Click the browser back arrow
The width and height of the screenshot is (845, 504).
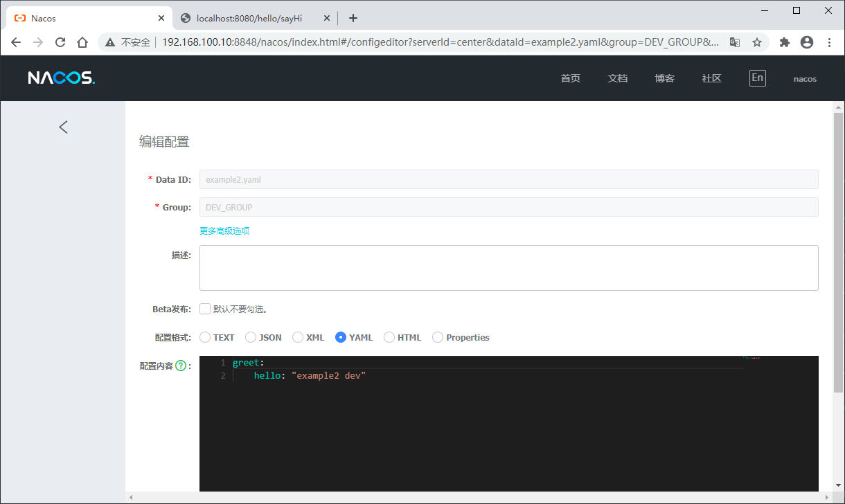[17, 42]
